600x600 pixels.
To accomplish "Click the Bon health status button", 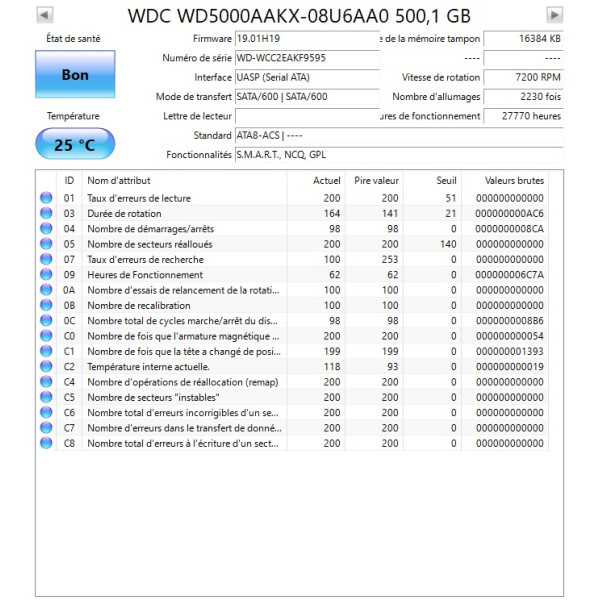I will coord(75,74).
